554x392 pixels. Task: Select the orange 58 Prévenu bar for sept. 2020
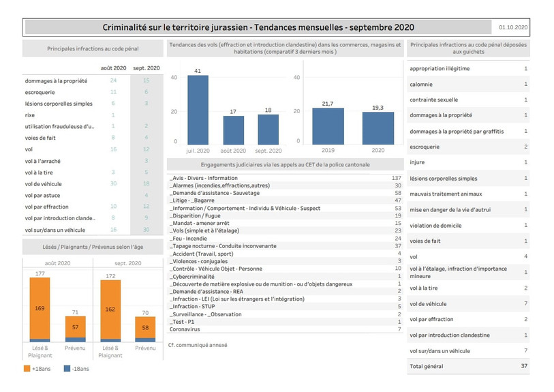point(145,328)
